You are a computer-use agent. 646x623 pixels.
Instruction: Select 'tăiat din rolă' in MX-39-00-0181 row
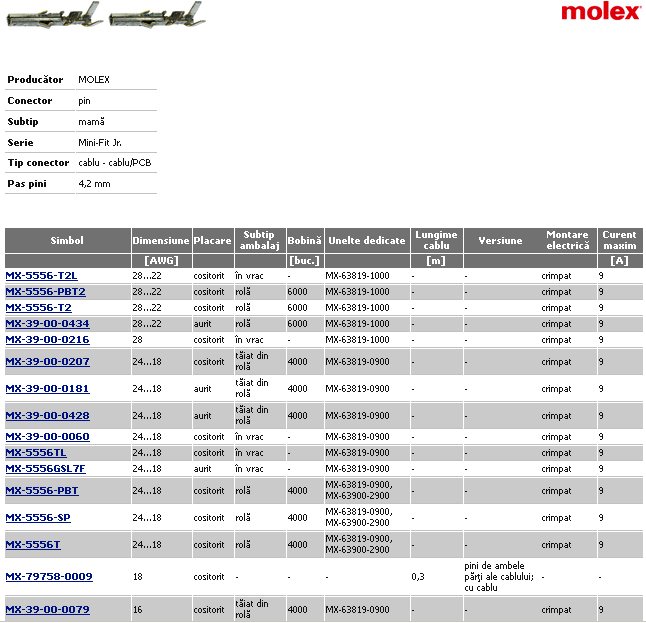pos(252,389)
